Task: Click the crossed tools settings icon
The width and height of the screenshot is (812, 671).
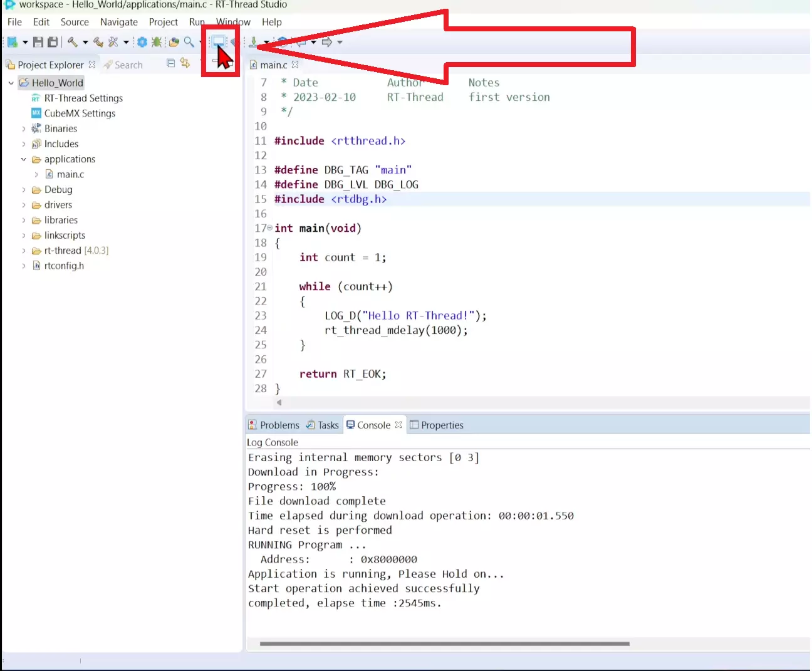Action: [113, 42]
